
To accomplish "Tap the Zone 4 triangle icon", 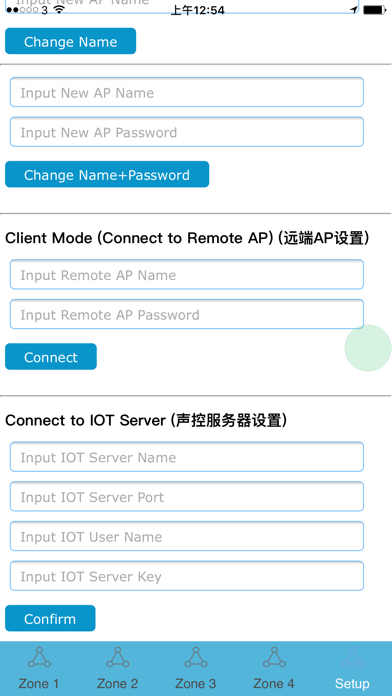I will [x=274, y=657].
